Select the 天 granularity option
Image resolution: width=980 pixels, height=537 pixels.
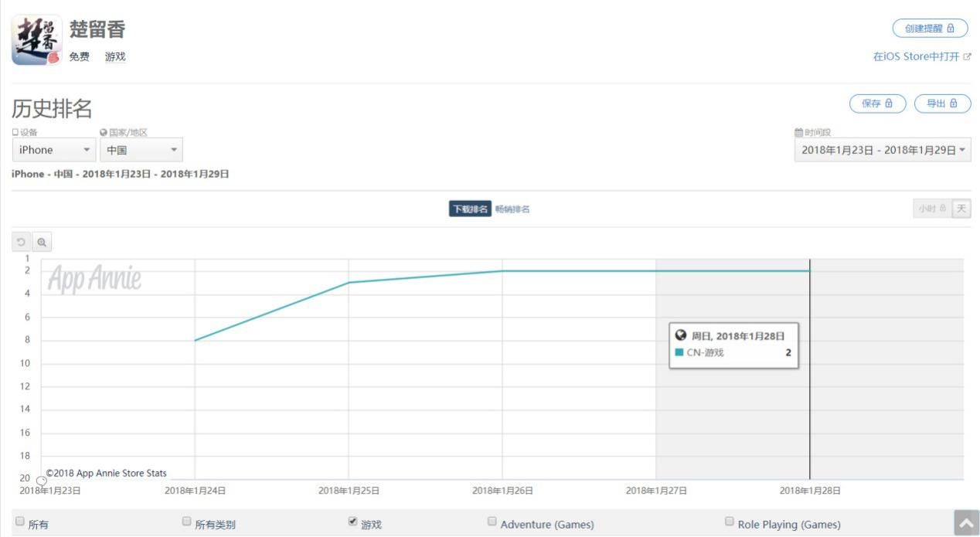[961, 209]
